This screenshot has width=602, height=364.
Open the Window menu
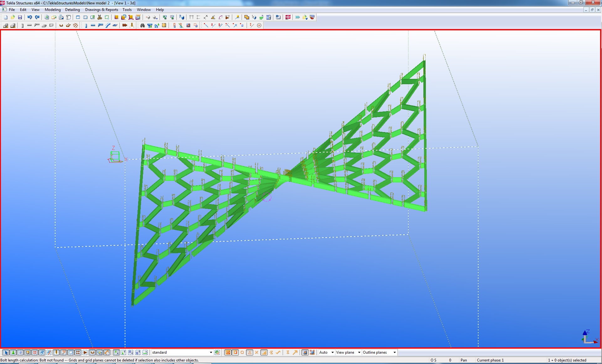[x=144, y=10]
